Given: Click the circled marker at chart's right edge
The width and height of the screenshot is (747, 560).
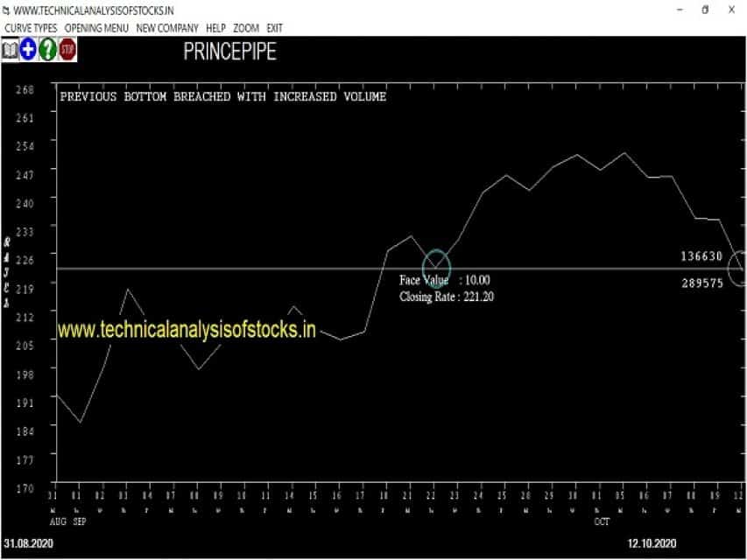Looking at the screenshot, I should [737, 268].
